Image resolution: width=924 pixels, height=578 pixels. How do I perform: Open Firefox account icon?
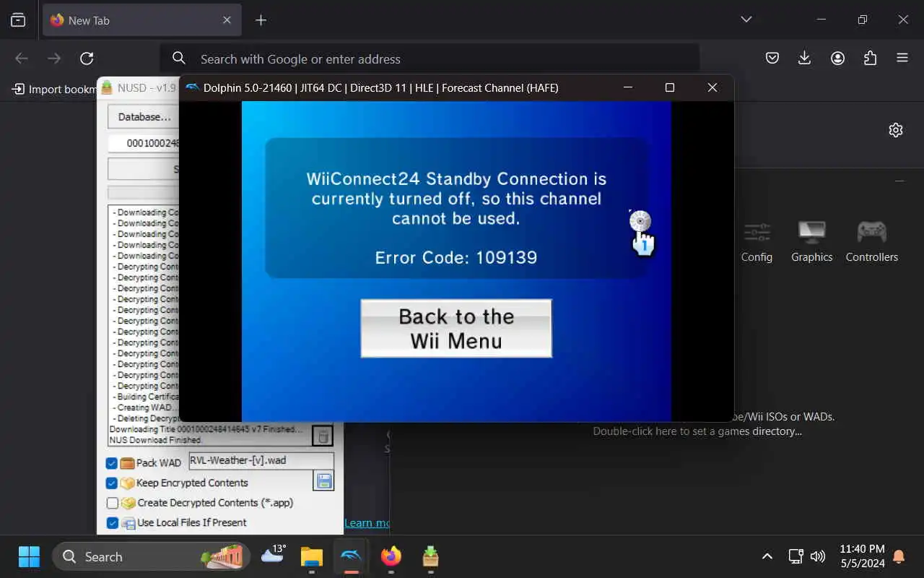pyautogui.click(x=837, y=59)
